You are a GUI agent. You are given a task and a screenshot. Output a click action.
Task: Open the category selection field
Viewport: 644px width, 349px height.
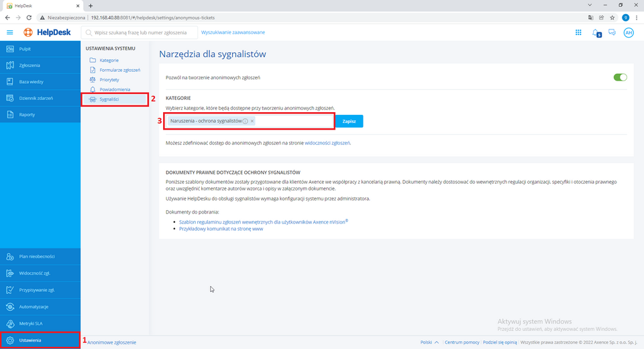point(295,121)
